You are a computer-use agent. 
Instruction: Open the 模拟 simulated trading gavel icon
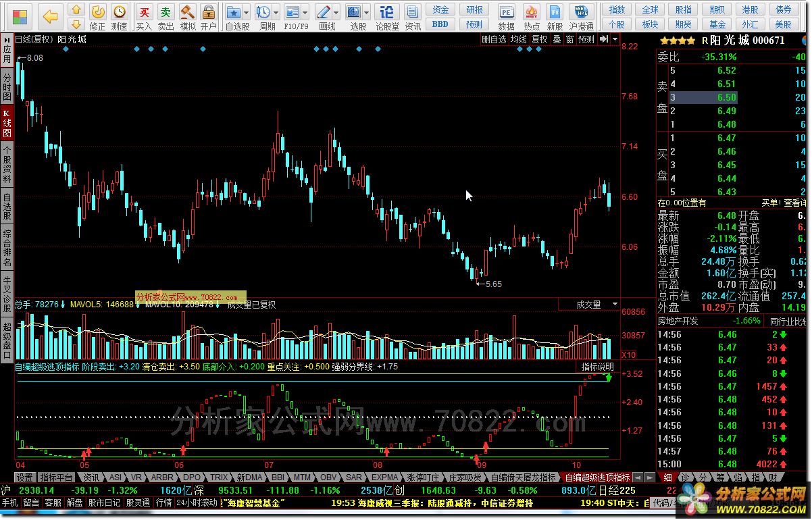coord(187,17)
